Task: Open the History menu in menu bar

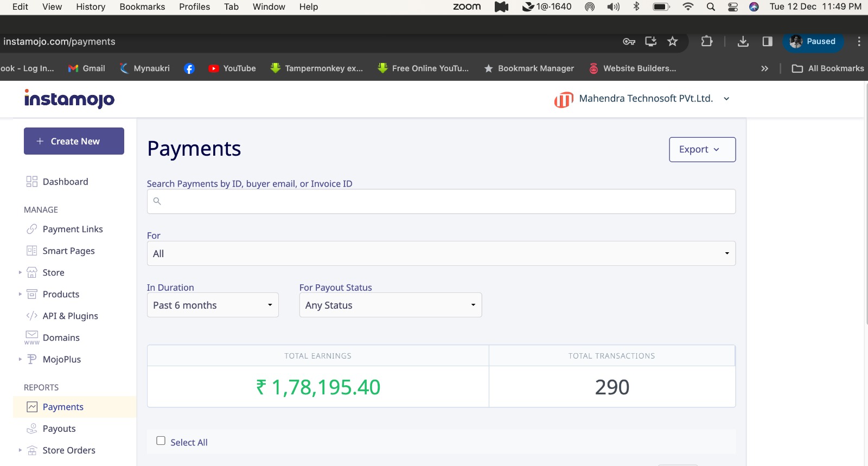Action: click(91, 7)
